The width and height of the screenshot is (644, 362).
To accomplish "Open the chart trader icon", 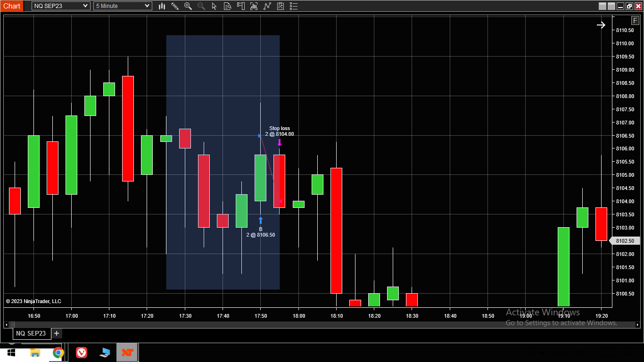I will click(240, 6).
